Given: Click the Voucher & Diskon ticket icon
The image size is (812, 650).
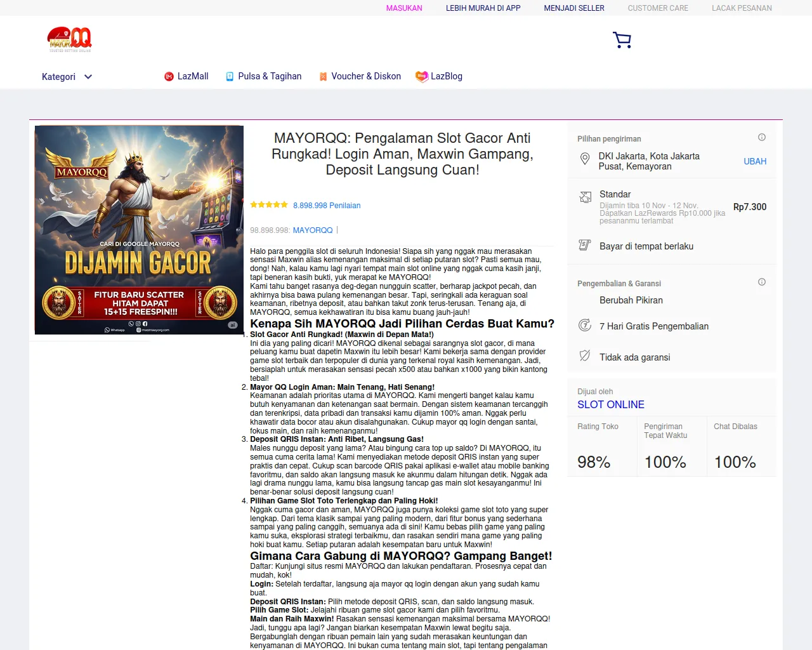Looking at the screenshot, I should pyautogui.click(x=323, y=76).
